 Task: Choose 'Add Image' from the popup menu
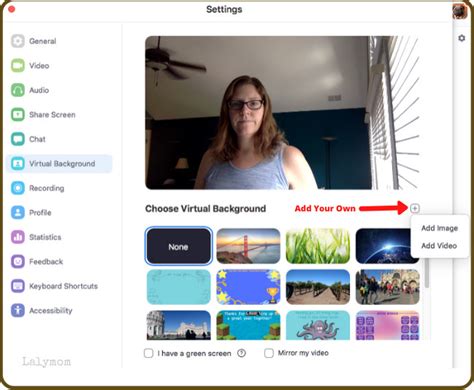(x=439, y=228)
